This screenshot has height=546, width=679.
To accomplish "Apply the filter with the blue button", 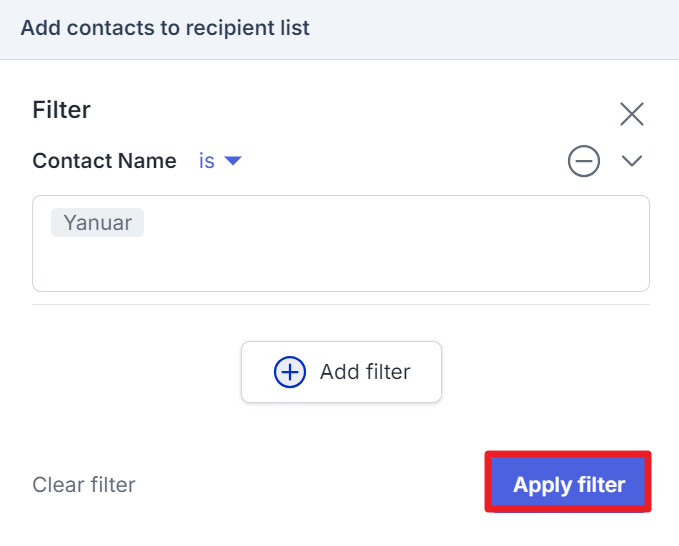I will (x=568, y=481).
